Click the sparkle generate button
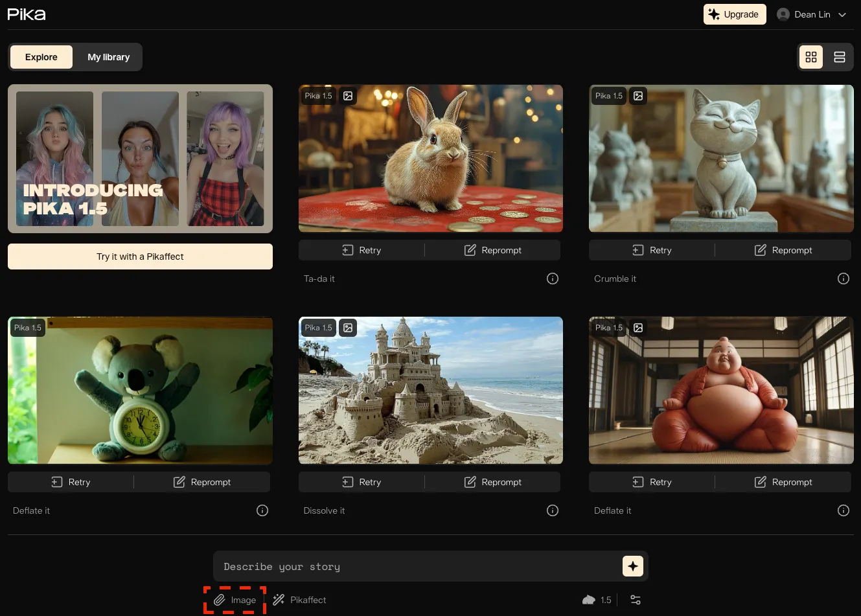Image resolution: width=861 pixels, height=616 pixels. coord(633,566)
